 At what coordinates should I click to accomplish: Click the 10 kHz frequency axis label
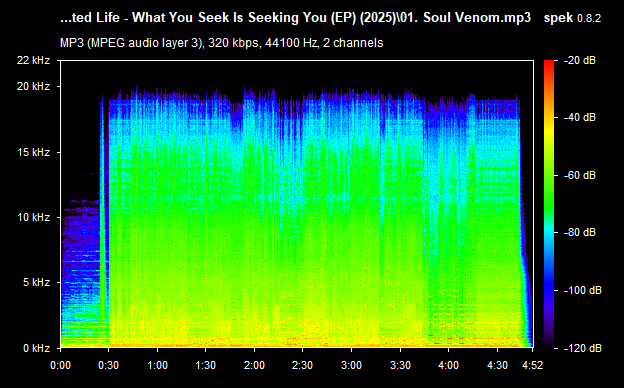point(33,217)
